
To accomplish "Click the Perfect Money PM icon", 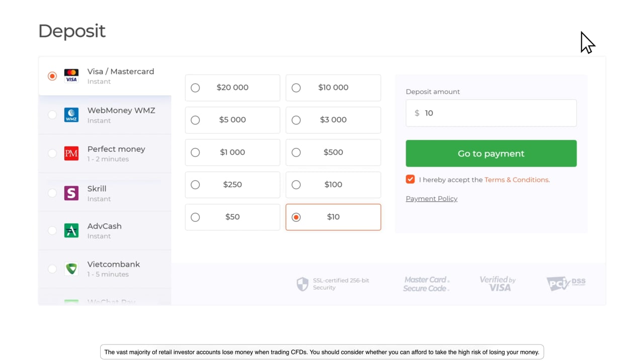I will pos(71,153).
